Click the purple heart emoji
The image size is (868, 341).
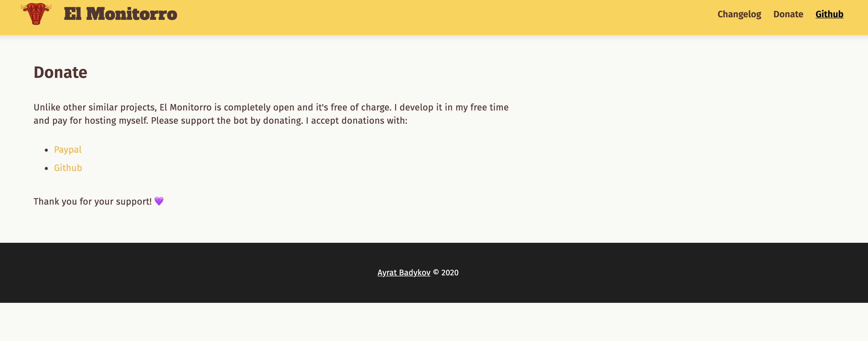[159, 201]
